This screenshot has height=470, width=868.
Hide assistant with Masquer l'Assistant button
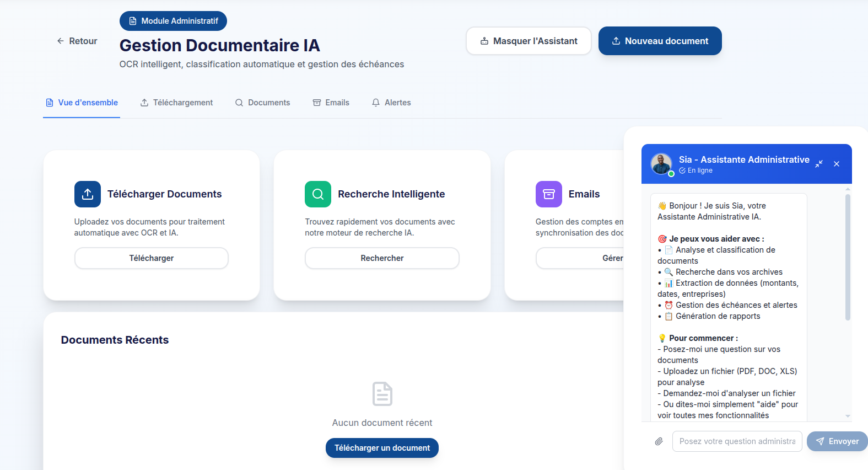(x=529, y=41)
